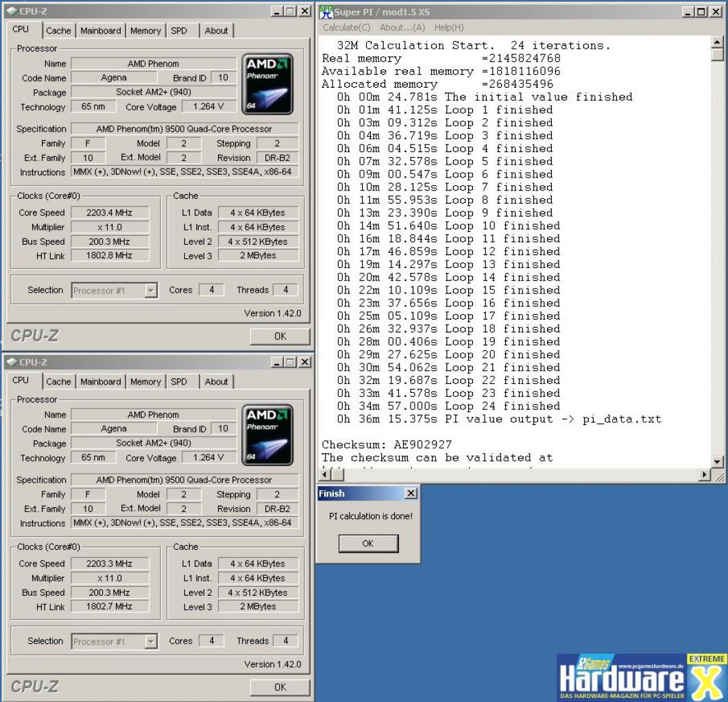
Task: Click Super PI vertical scrollbar down arrow
Action: coord(717,462)
